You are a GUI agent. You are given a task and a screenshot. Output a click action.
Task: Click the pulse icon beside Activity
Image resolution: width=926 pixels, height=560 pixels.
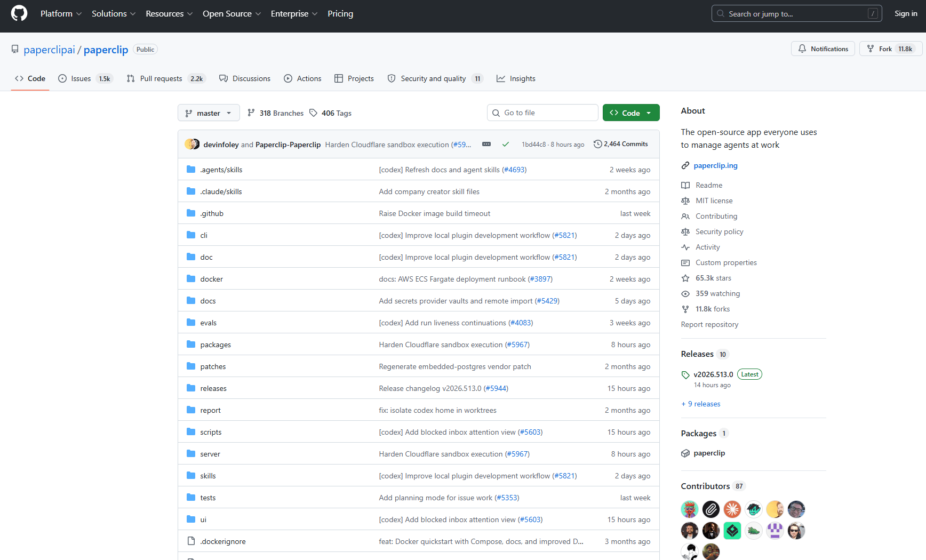click(685, 247)
